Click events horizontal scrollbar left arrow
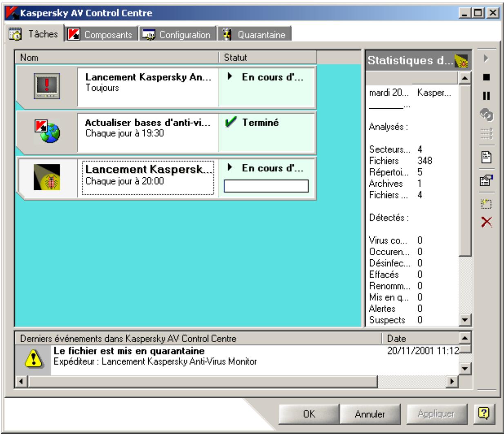 [x=20, y=381]
